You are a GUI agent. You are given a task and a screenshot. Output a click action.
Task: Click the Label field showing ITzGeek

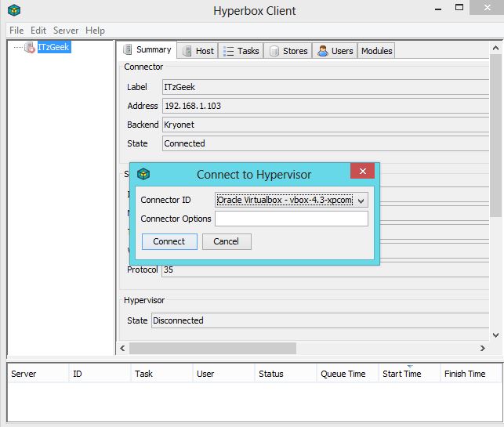[325, 87]
